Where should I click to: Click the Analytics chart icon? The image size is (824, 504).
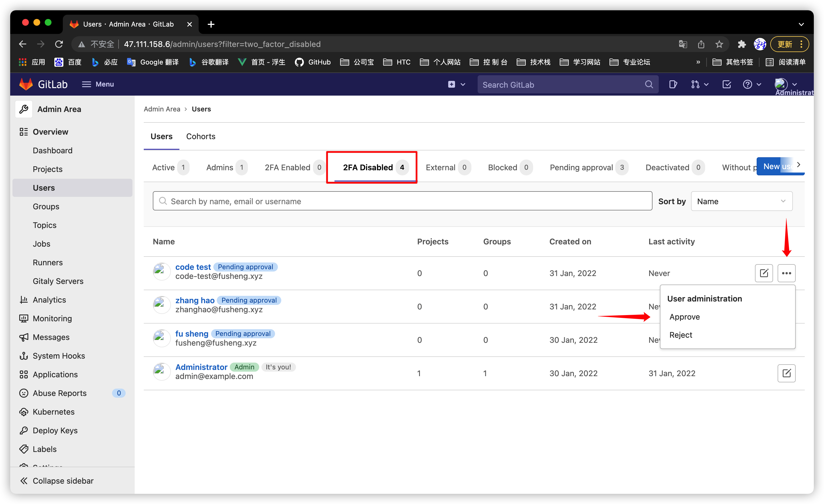point(24,300)
